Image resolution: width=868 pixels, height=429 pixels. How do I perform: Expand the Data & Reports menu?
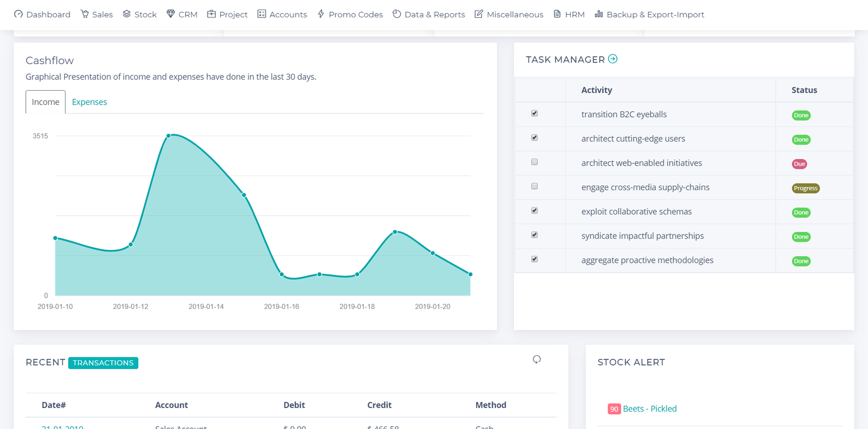(x=429, y=14)
